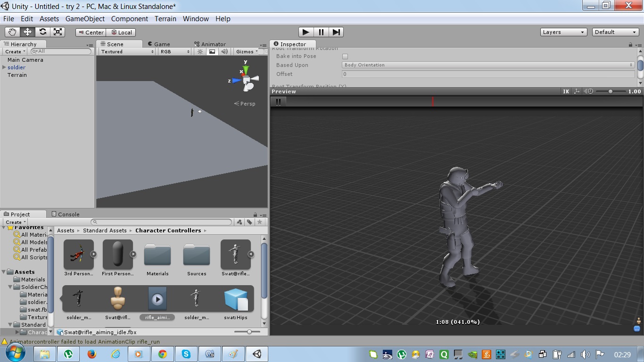Switch to the Animator tab

pyautogui.click(x=210, y=44)
